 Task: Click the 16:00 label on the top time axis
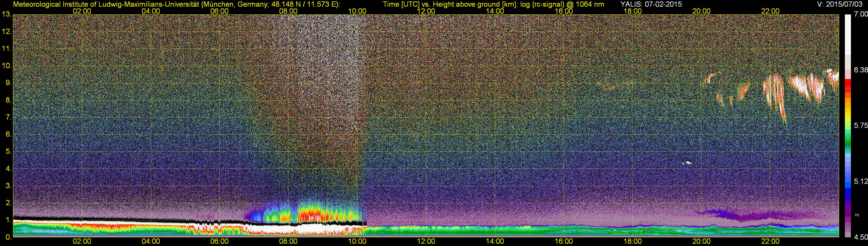[x=564, y=11]
